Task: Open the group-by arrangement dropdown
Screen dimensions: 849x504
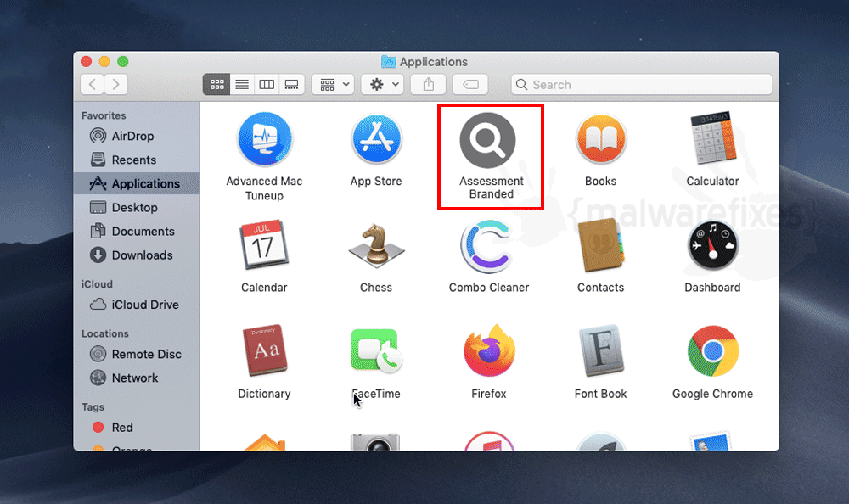Action: (333, 85)
